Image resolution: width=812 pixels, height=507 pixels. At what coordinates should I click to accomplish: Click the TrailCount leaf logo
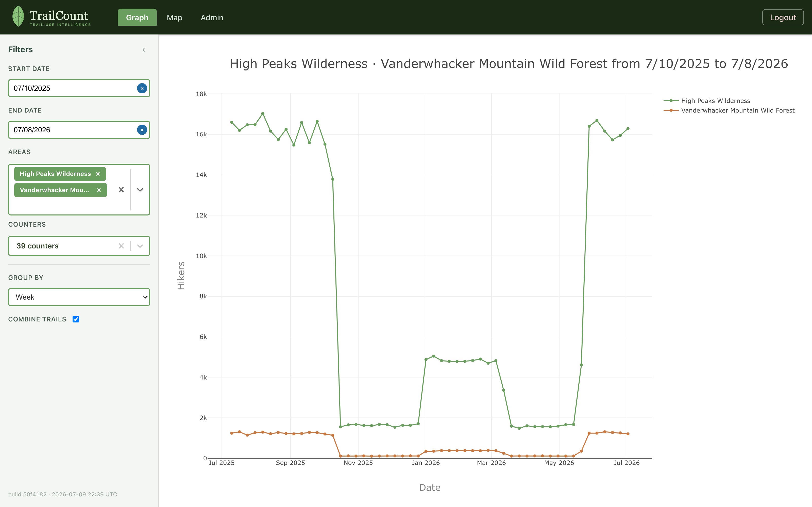click(x=18, y=16)
